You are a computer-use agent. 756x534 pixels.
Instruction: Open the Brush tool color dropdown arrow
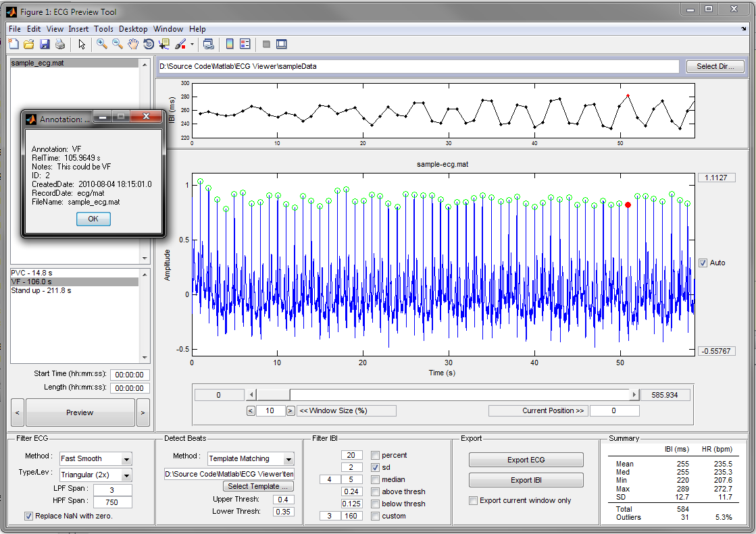[192, 45]
